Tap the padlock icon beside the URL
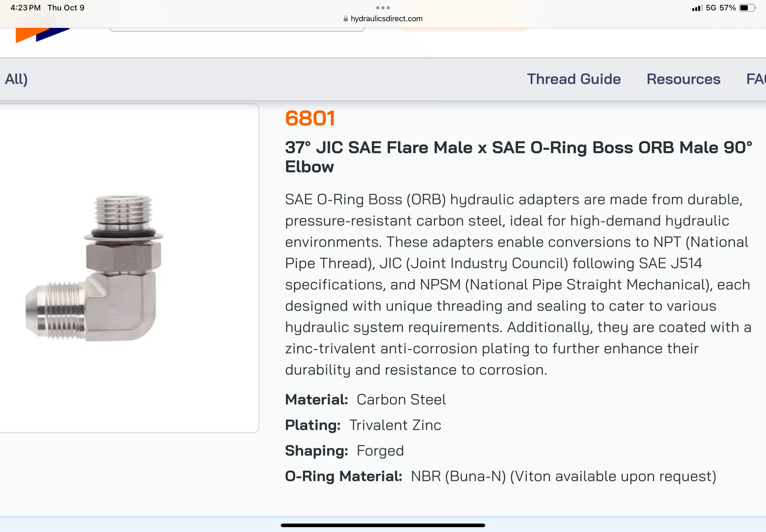This screenshot has width=766, height=532. pos(345,19)
